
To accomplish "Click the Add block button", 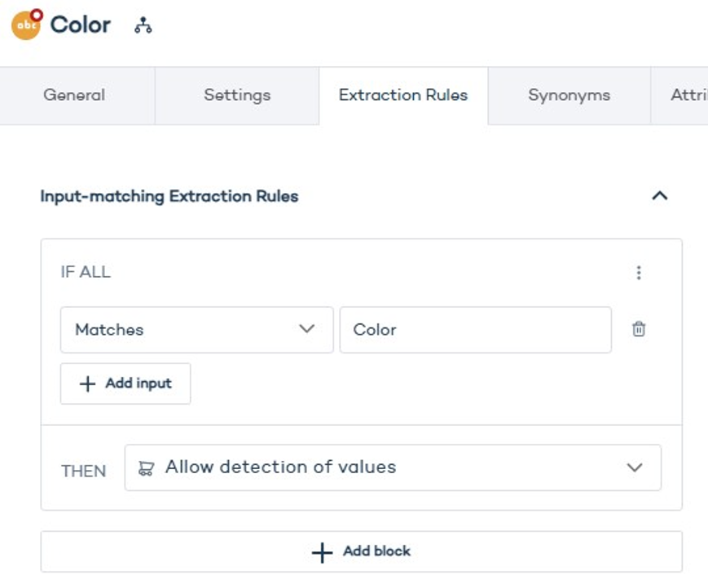I will [x=362, y=551].
